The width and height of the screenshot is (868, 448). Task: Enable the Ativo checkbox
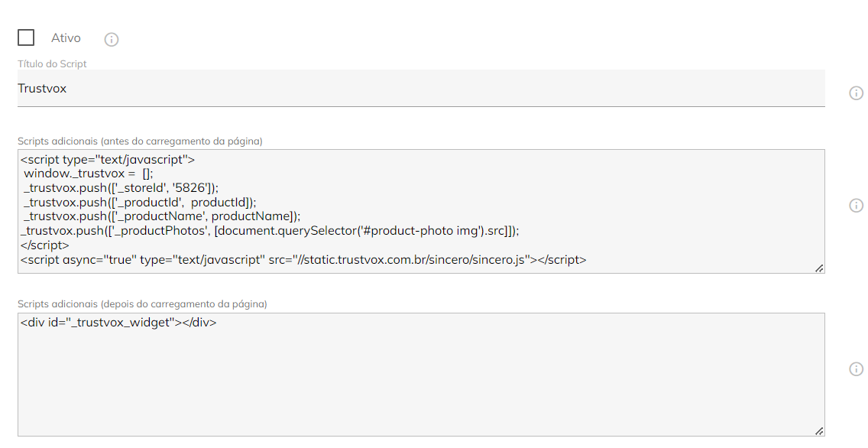[x=26, y=37]
